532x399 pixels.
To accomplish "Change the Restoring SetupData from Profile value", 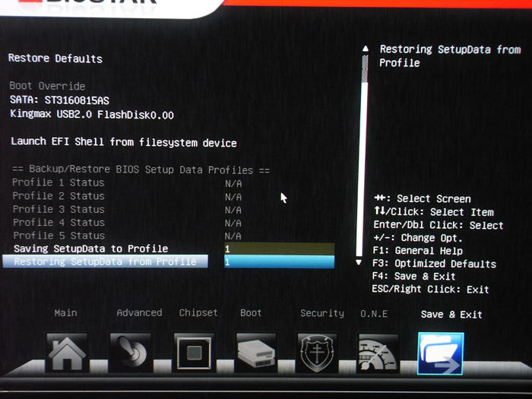I will (x=278, y=261).
